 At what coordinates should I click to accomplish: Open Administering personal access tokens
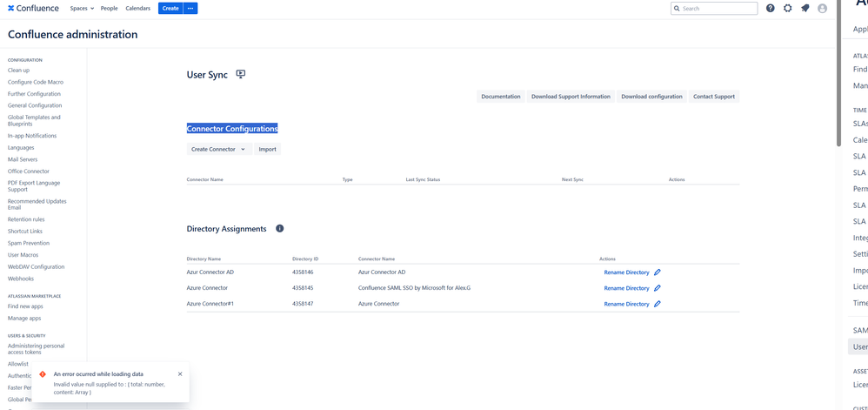point(36,348)
